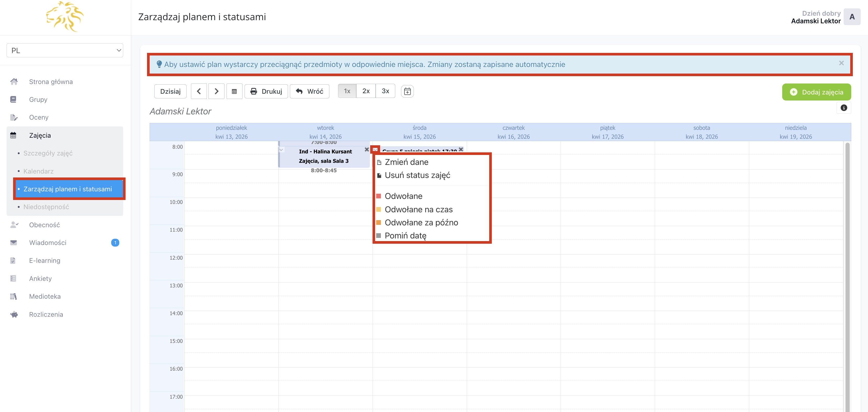The image size is (868, 412).
Task: Dismiss the blue drag-and-drop hint banner
Action: (841, 63)
